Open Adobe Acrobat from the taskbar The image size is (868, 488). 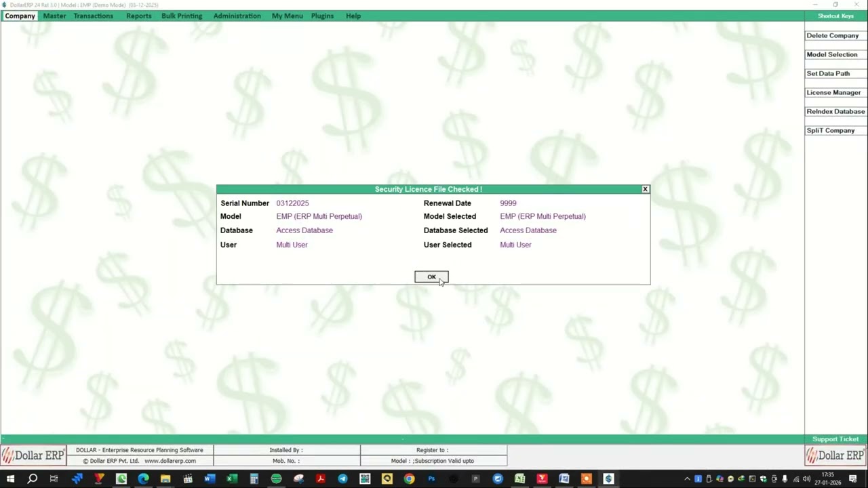[x=320, y=479]
